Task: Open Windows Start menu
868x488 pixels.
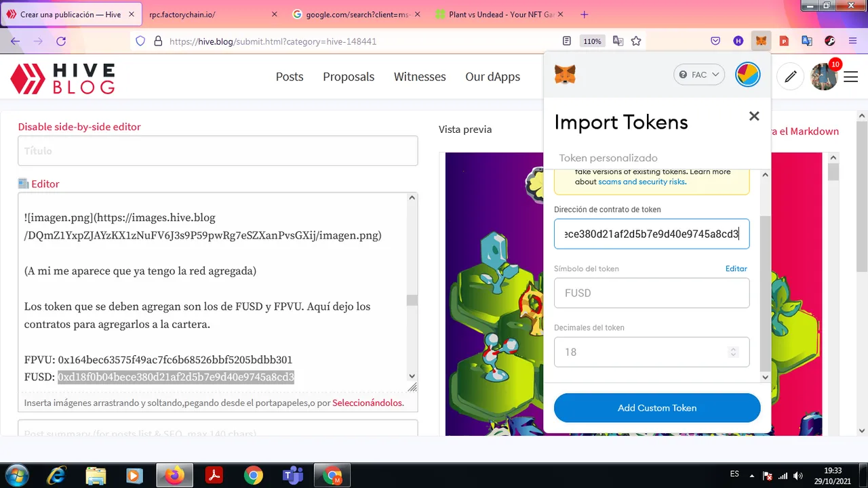Action: 16,475
